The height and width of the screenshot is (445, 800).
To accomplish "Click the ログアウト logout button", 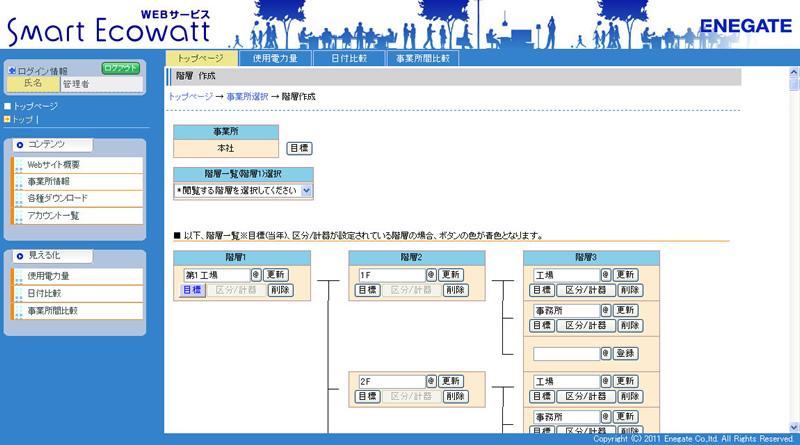I will 120,68.
